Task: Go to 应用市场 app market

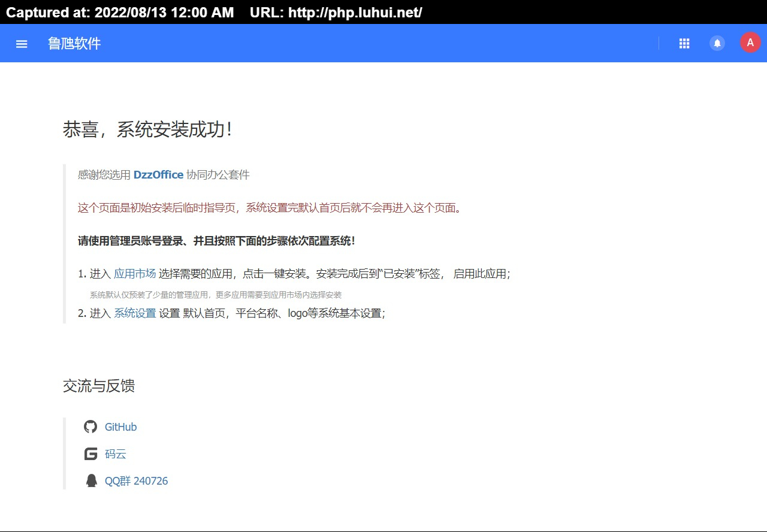Action: [x=135, y=274]
